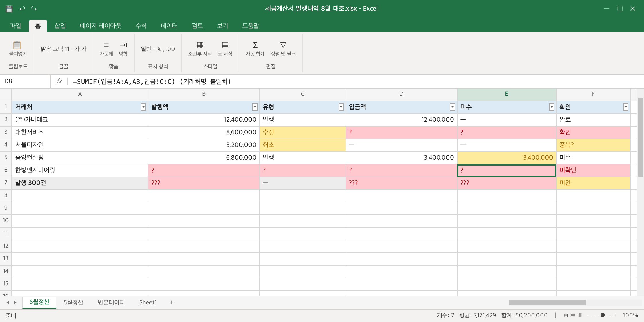Open the 유형 column filter dropdown
Screen dimensions: 644x322
click(x=341, y=107)
